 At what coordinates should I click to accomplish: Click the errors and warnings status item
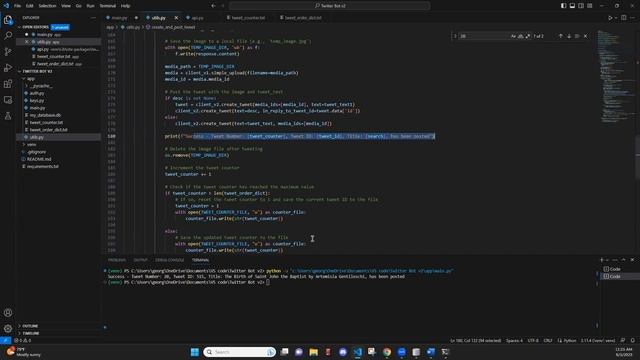click(x=23, y=340)
